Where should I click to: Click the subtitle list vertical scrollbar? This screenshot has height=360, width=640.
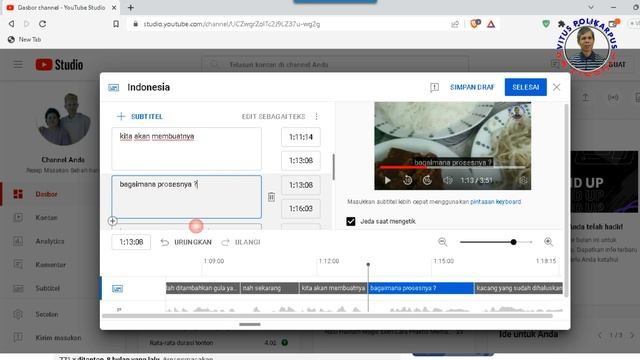tap(333, 167)
